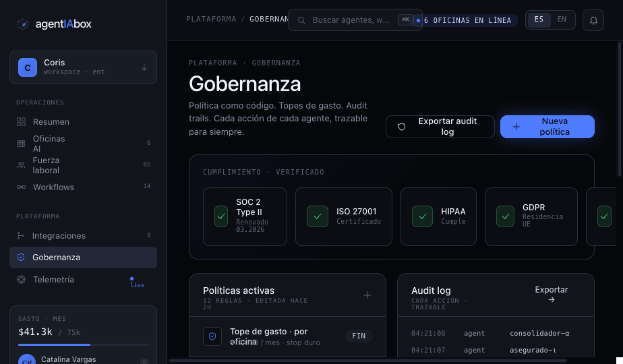Open the Coris workspace switcher dropdown
Screen dimensions: 623x364
click(83, 67)
